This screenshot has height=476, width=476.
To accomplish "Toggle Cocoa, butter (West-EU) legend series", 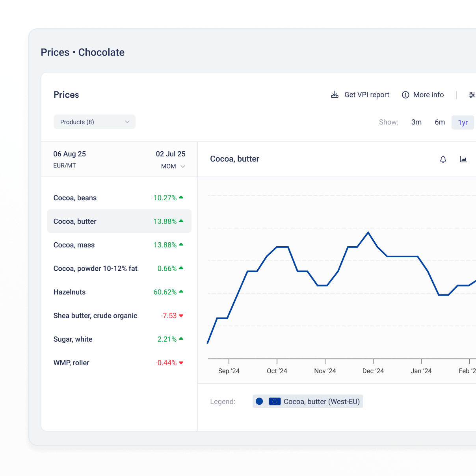I will (322, 402).
